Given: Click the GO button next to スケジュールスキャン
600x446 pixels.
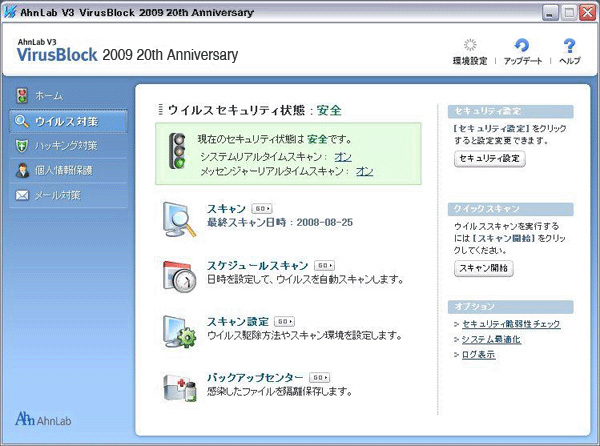Looking at the screenshot, I should pyautogui.click(x=324, y=265).
